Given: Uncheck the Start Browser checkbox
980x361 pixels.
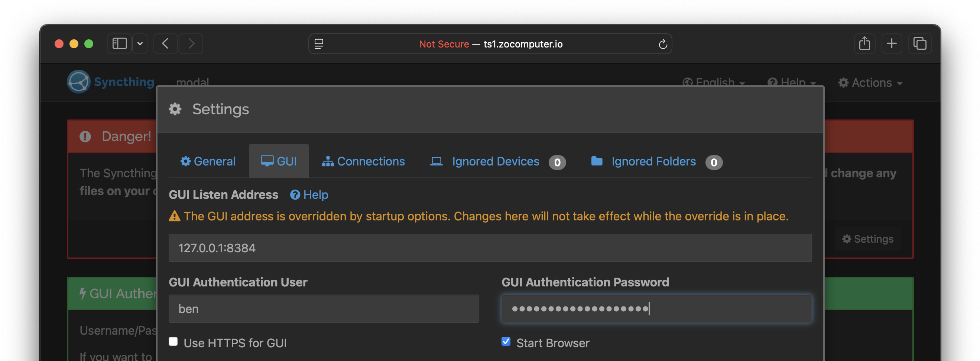Looking at the screenshot, I should tap(506, 342).
